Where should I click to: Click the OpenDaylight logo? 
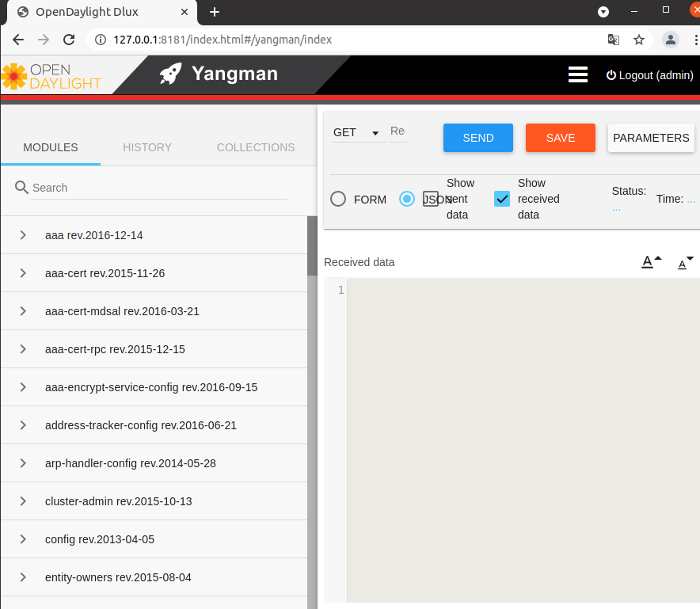52,74
